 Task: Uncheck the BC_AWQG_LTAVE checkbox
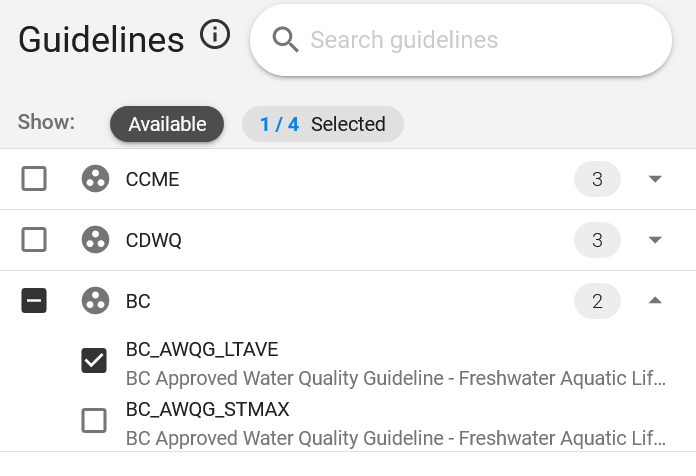coord(94,360)
